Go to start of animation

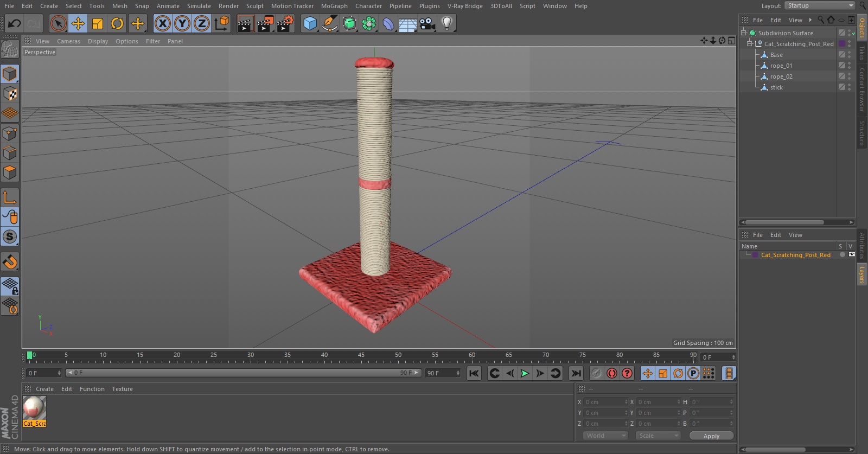(474, 373)
